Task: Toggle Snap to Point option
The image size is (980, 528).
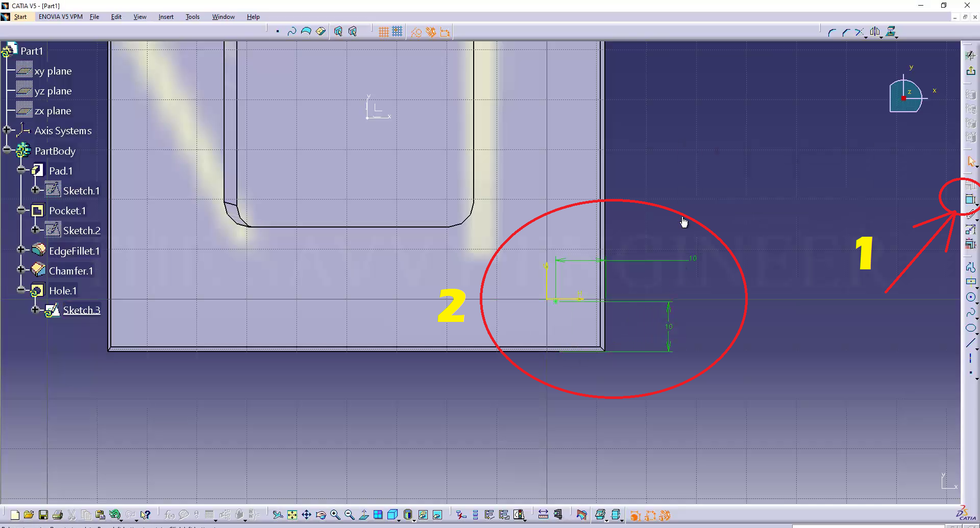Action: pos(397,32)
